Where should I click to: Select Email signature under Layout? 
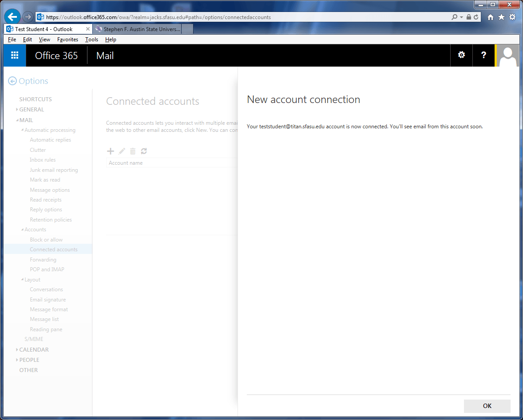[x=48, y=300]
